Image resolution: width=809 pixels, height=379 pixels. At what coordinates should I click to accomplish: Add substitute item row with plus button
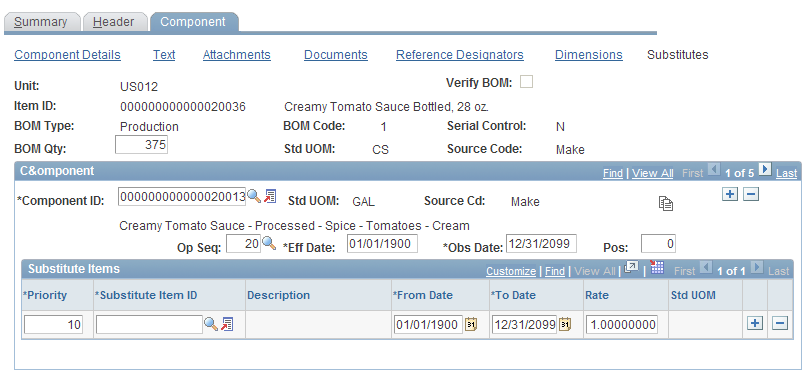tap(755, 324)
